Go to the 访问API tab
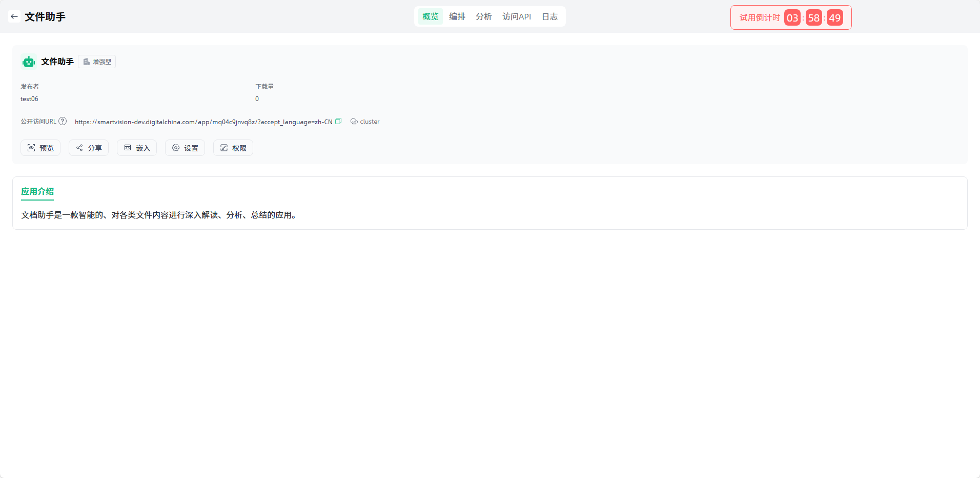The image size is (980, 478). [517, 16]
